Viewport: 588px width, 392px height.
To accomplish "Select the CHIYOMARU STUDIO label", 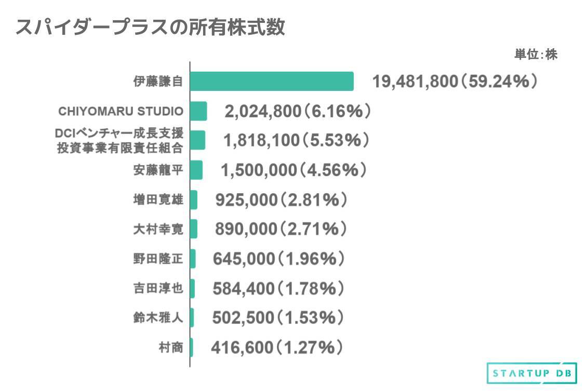I will tap(119, 111).
